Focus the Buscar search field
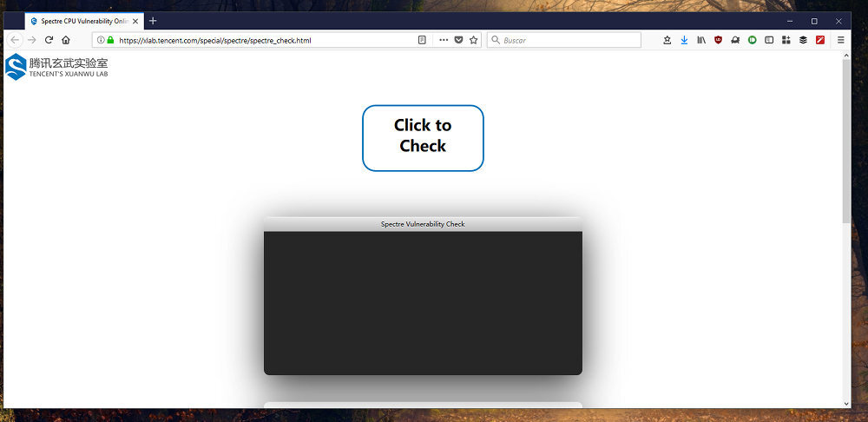This screenshot has height=422, width=868. tap(569, 40)
